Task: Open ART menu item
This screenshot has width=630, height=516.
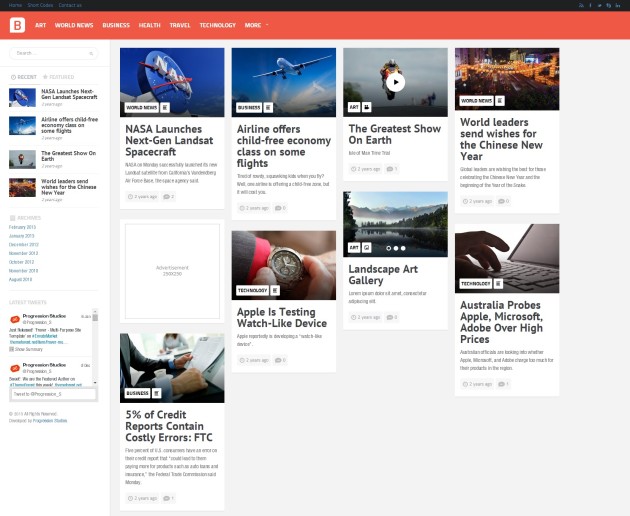Action: tap(41, 25)
